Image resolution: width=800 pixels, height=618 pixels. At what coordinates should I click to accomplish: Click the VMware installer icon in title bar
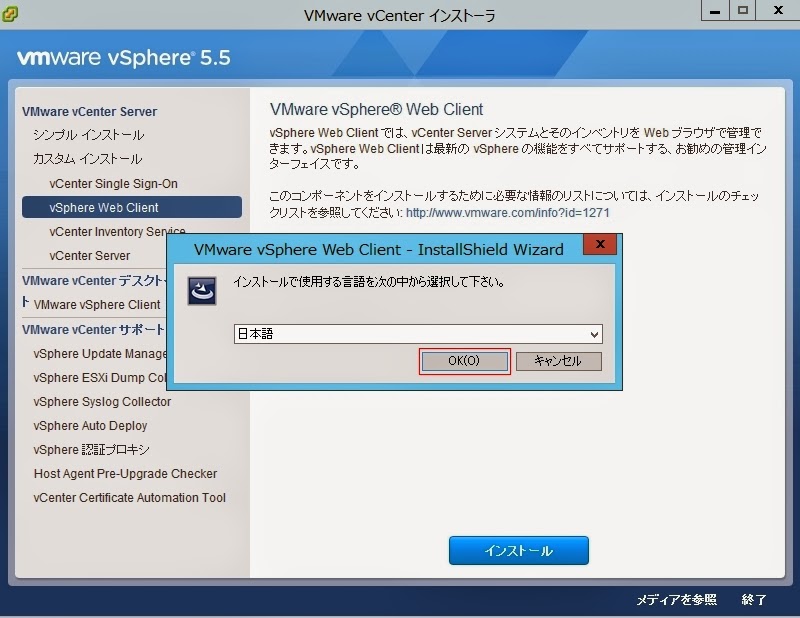9,13
